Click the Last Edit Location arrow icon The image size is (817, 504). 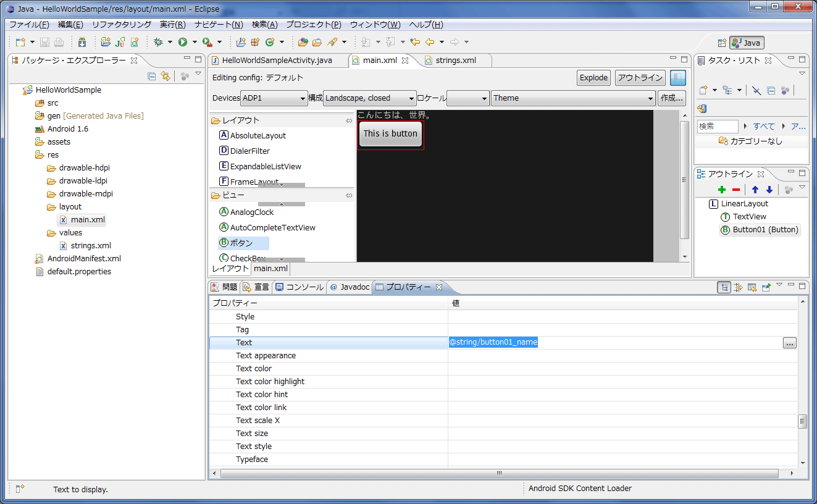pos(415,42)
